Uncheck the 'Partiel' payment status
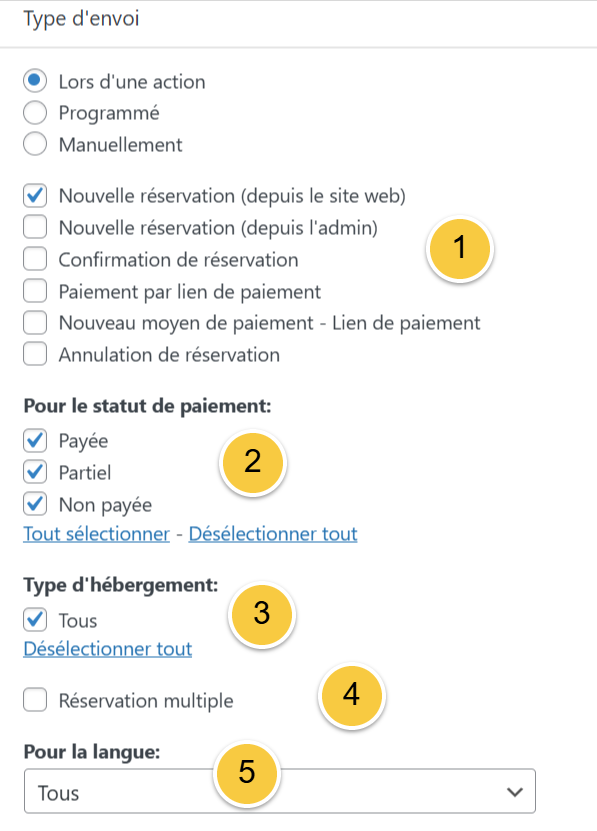 [33, 472]
